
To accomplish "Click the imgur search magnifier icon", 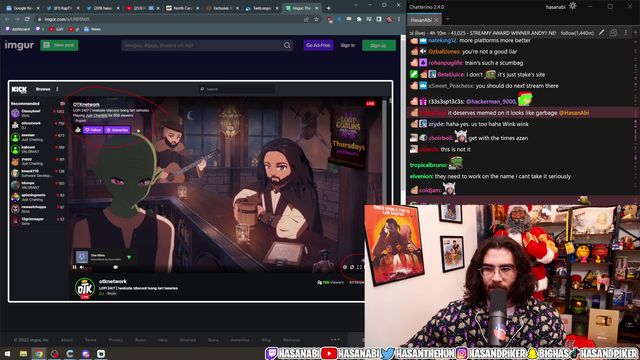I will click(287, 45).
